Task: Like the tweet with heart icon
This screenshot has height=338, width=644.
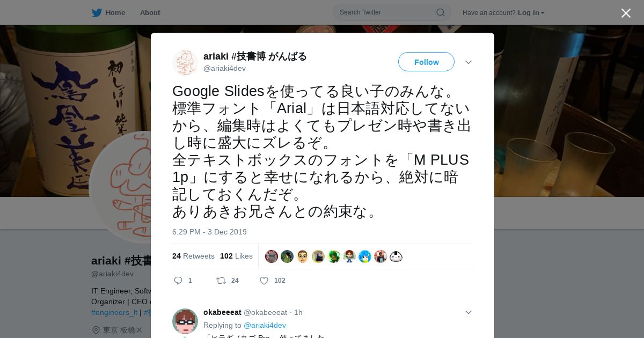Action: [264, 281]
